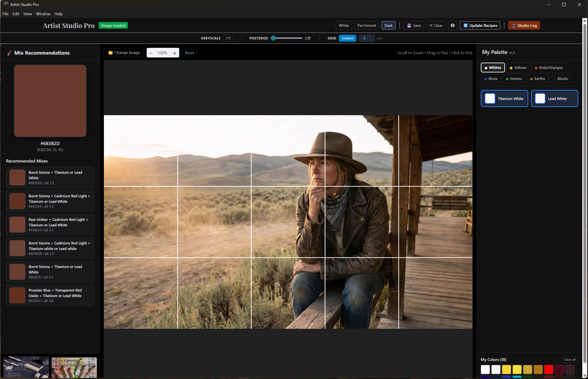This screenshot has width=588, height=379.
Task: Disable the grid with the Enabled toggle
Action: (x=347, y=38)
